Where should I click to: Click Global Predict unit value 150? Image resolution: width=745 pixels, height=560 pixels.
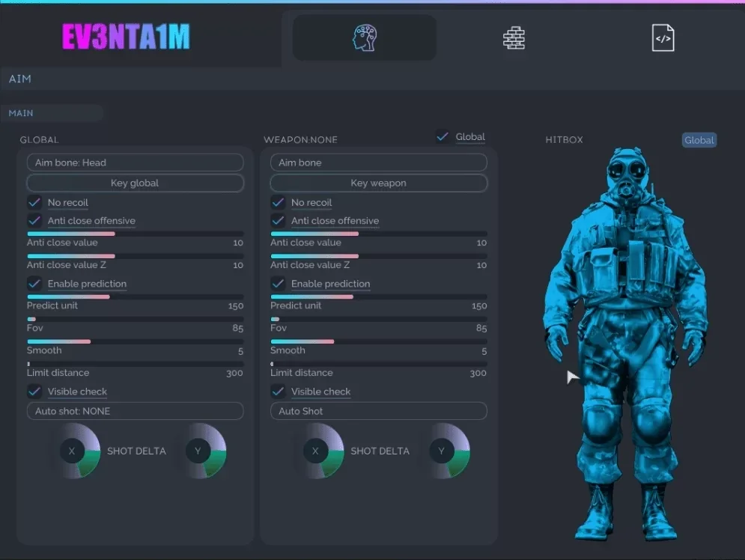coord(236,306)
